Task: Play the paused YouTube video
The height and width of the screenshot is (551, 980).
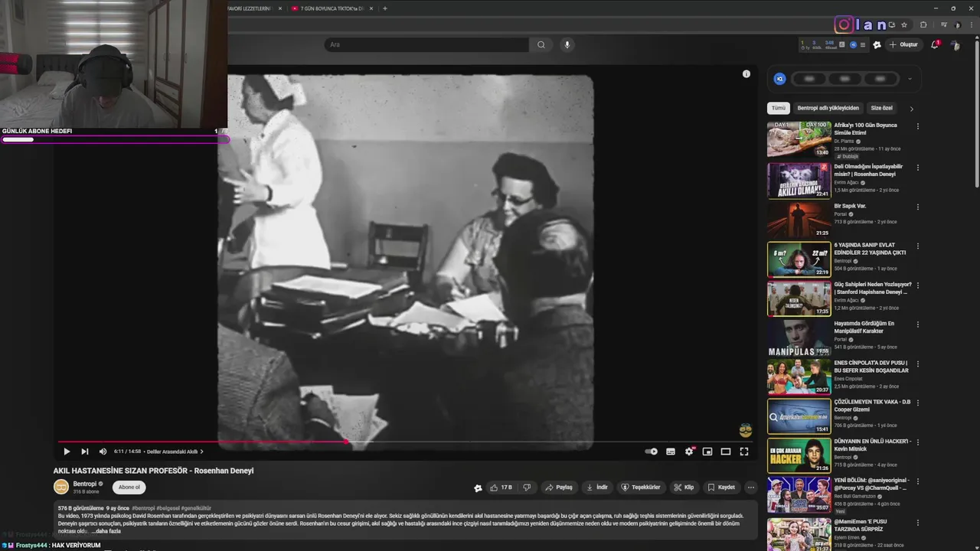Action: pyautogui.click(x=67, y=452)
